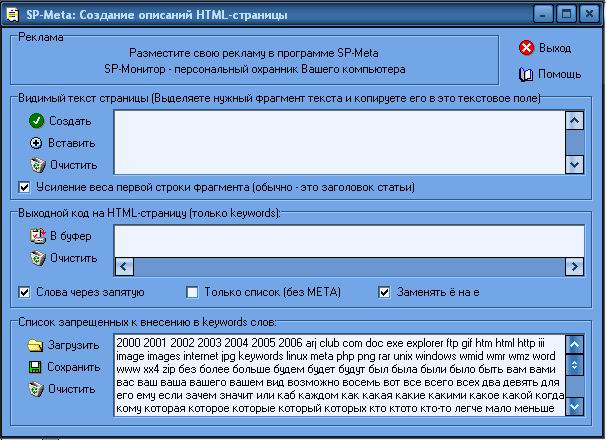Click the Загрузить label
The height and width of the screenshot is (440, 606).
(x=73, y=345)
